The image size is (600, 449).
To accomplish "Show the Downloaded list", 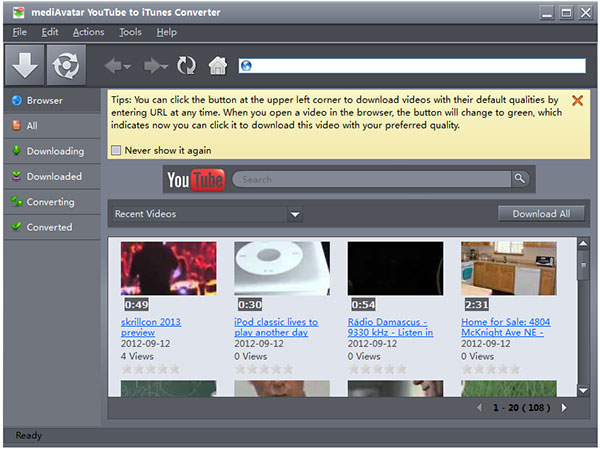I will point(52,176).
